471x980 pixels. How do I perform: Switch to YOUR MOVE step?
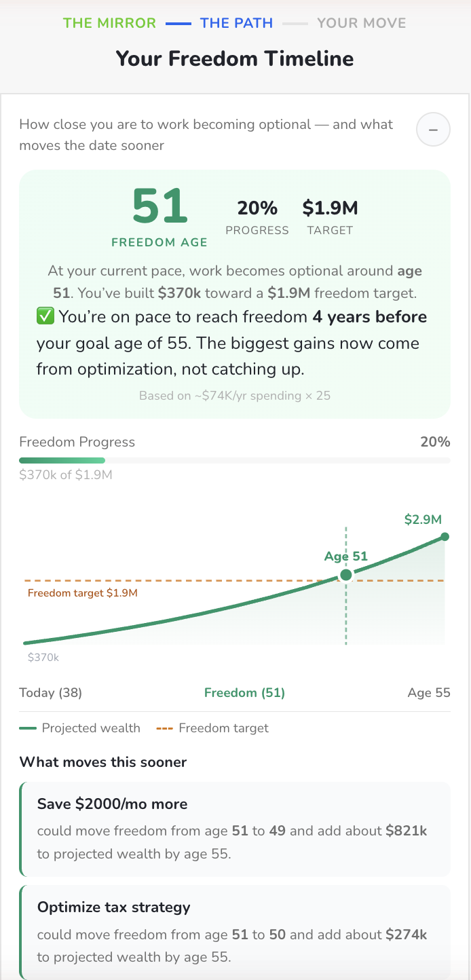pos(360,22)
